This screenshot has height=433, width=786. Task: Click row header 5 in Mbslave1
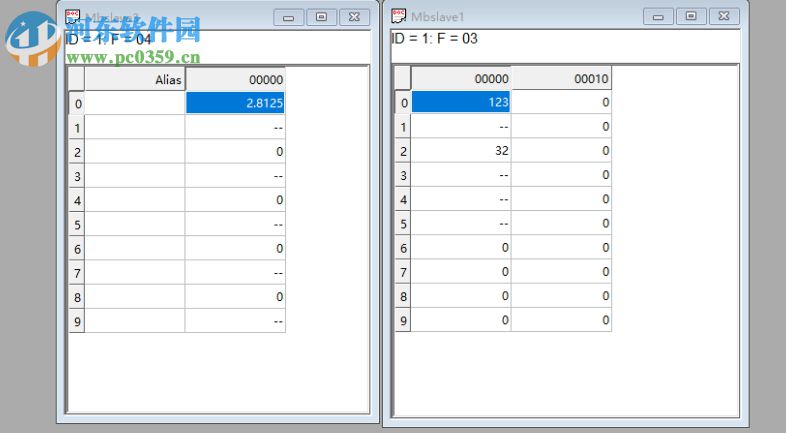click(403, 224)
